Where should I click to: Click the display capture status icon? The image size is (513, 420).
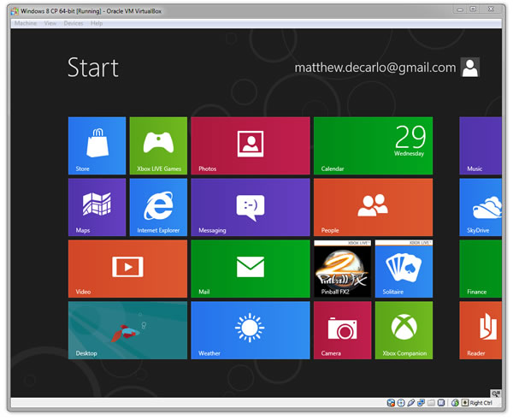tap(441, 403)
